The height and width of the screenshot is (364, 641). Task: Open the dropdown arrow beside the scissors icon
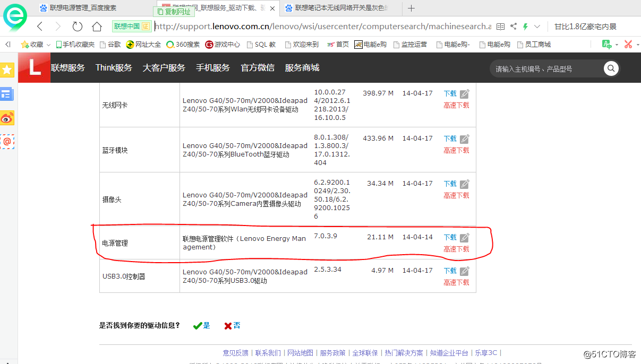point(637,45)
